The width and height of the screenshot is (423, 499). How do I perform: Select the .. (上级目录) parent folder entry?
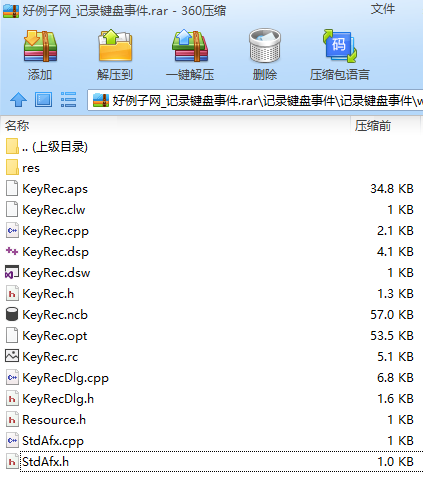click(x=212, y=147)
